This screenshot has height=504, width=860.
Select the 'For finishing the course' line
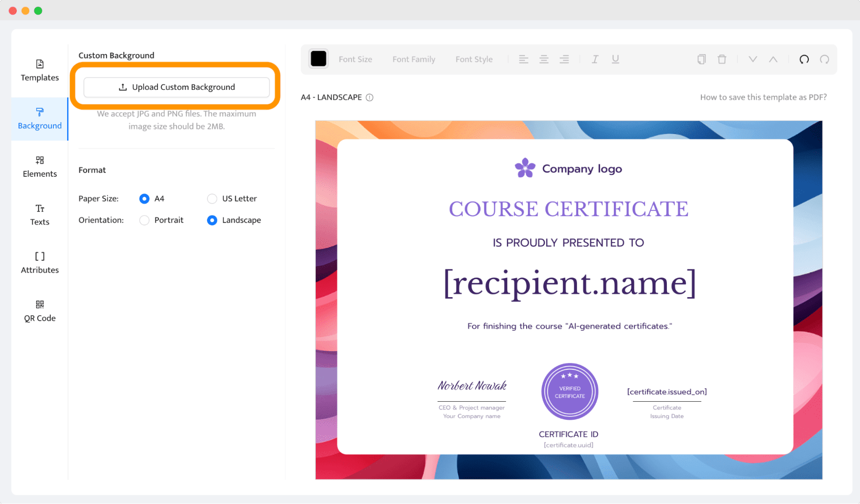(570, 326)
